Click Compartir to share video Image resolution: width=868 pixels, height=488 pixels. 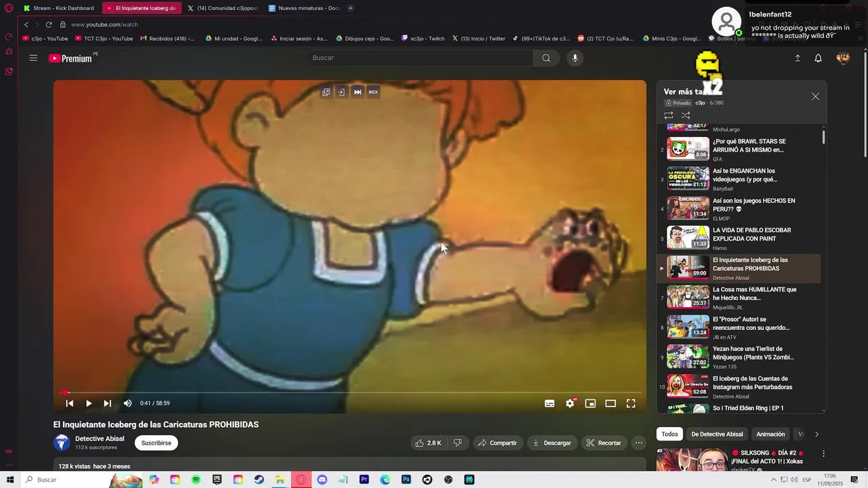click(x=498, y=443)
